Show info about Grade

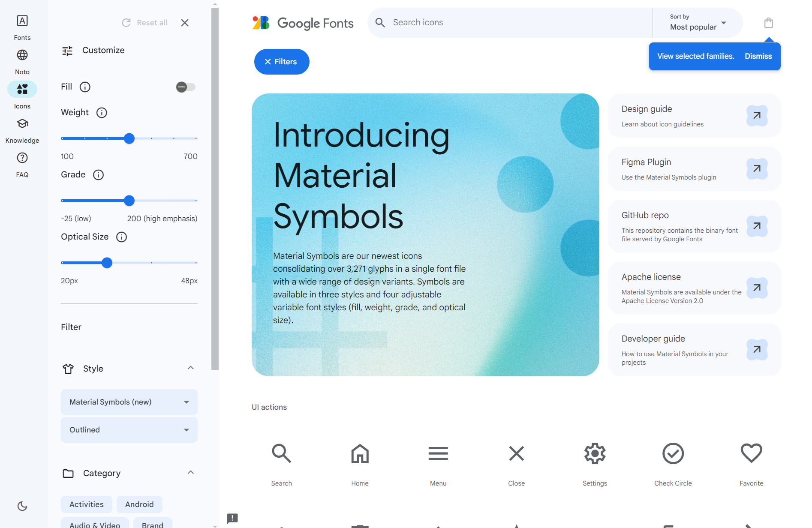point(99,175)
